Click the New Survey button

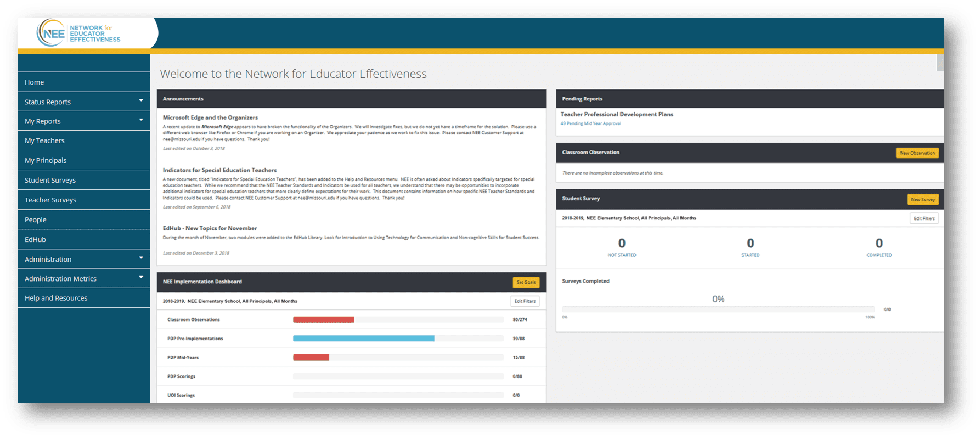point(922,200)
